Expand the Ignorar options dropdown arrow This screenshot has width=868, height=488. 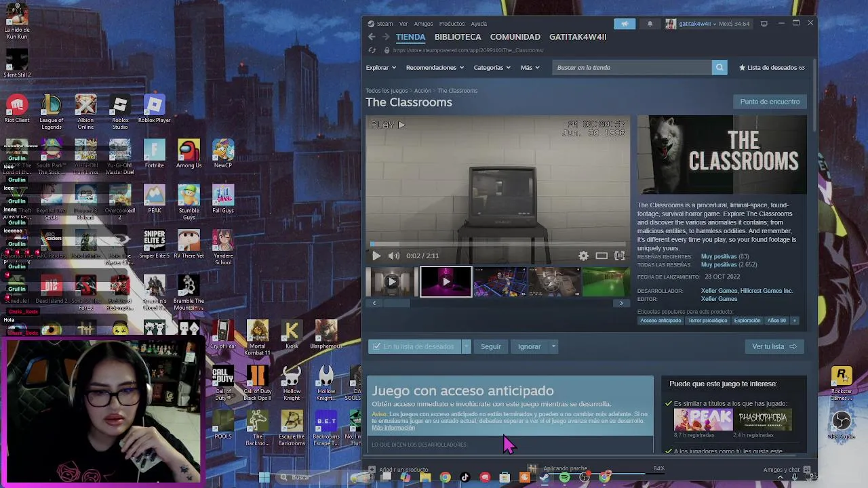553,346
